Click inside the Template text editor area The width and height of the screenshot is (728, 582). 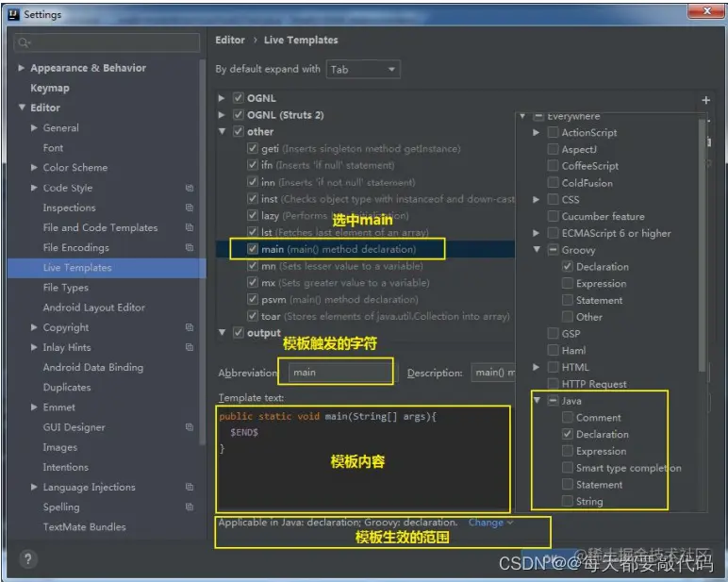(364, 458)
